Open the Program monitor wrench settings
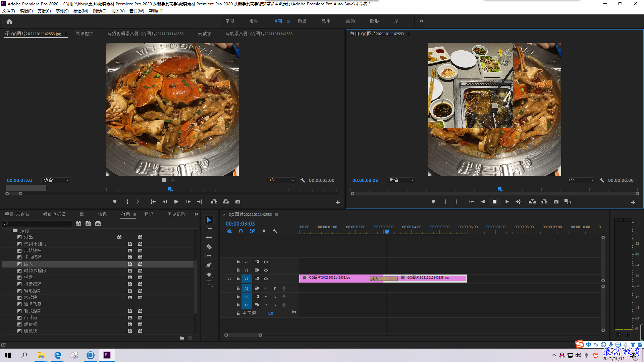The height and width of the screenshot is (362, 644). click(602, 180)
